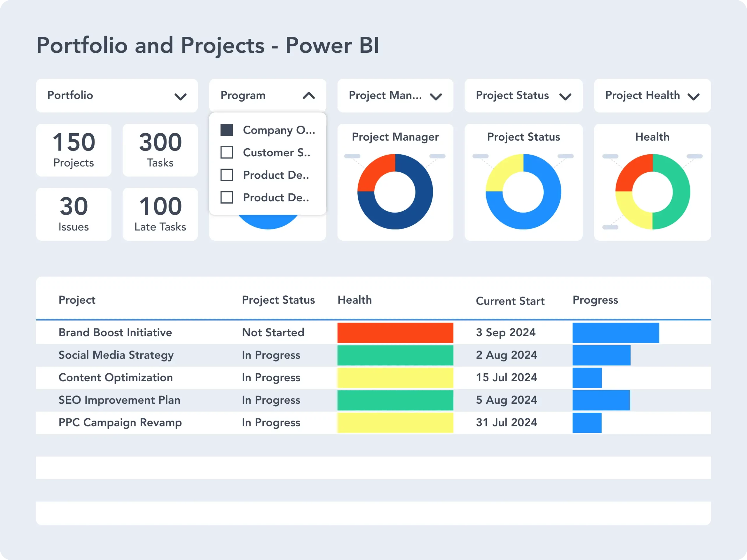Sort table by Progress column header

pyautogui.click(x=595, y=300)
